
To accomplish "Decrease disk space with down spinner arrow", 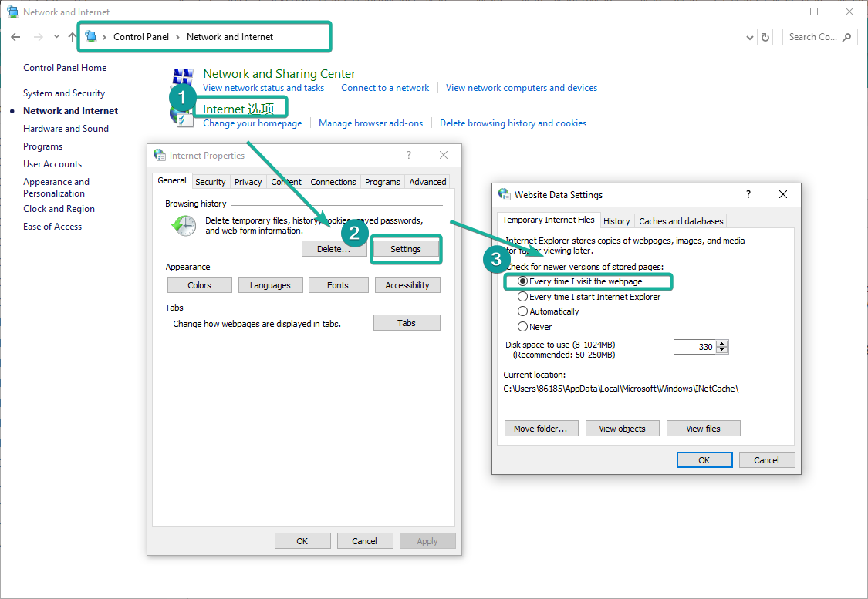I will coord(722,350).
